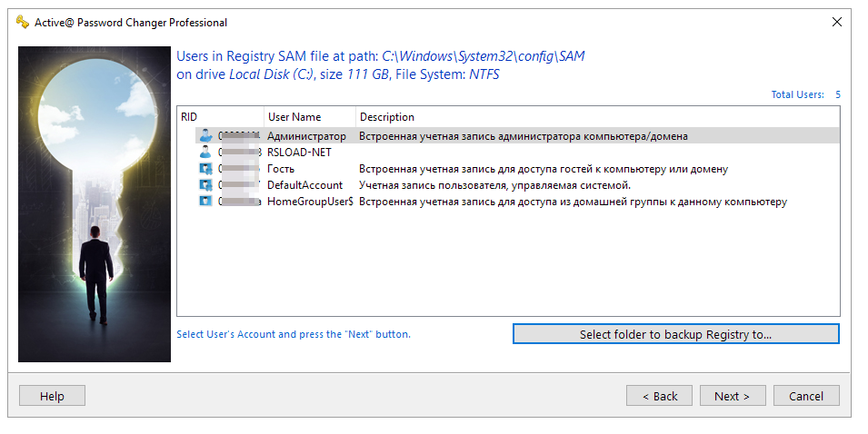The width and height of the screenshot is (868, 434).
Task: Sort list by RID column header
Action: click(218, 117)
